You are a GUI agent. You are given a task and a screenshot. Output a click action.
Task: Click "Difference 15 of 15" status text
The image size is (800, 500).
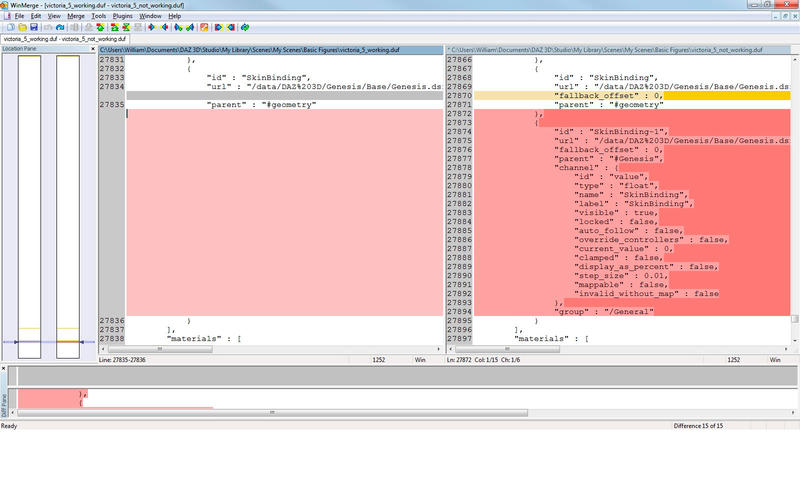point(698,426)
